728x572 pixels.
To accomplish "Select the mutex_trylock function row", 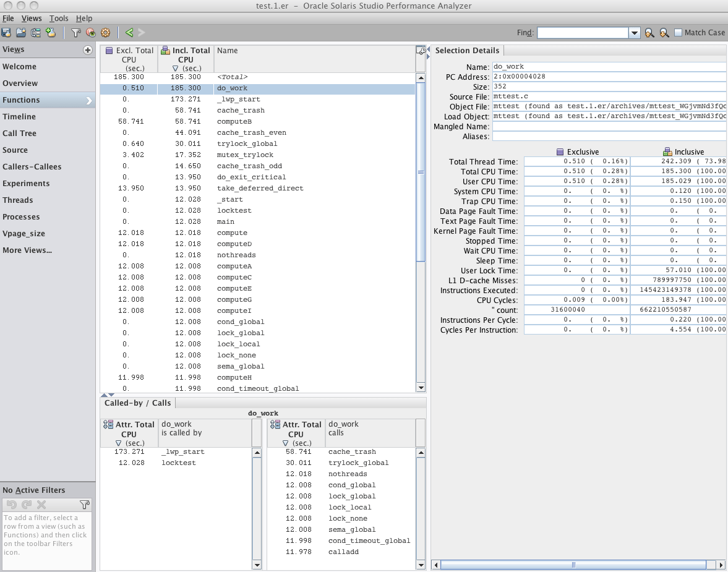I will [258, 155].
